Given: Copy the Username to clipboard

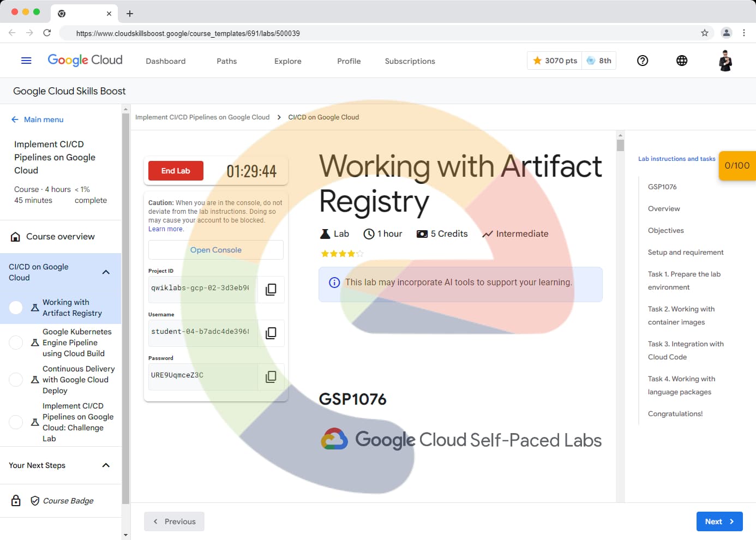Looking at the screenshot, I should point(271,333).
